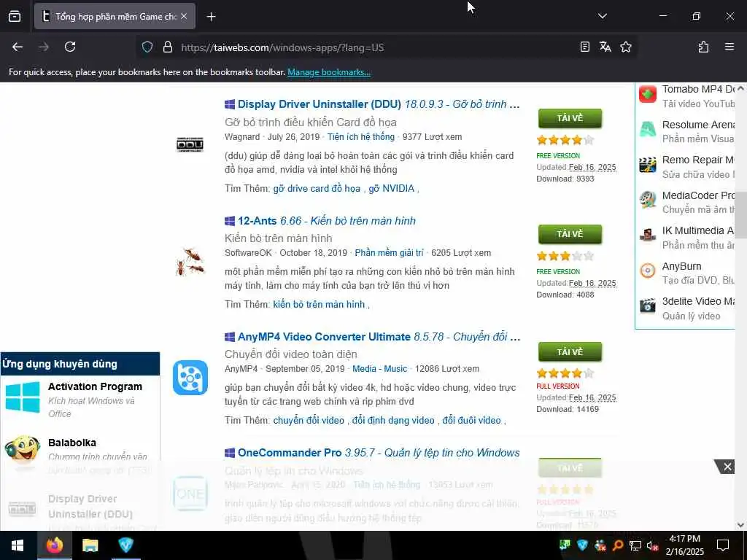Close the bottom overlay ad banner
747x560 pixels.
click(727, 467)
